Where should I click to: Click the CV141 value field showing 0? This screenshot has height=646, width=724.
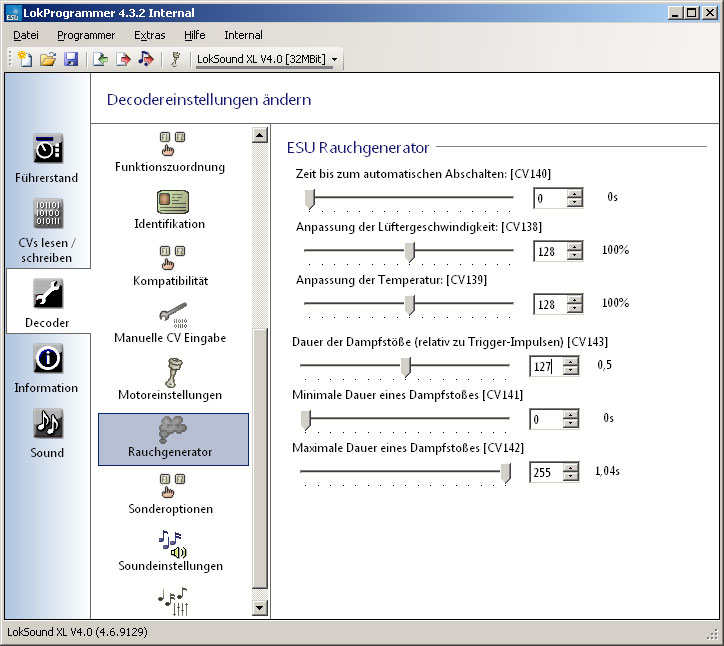pyautogui.click(x=546, y=420)
